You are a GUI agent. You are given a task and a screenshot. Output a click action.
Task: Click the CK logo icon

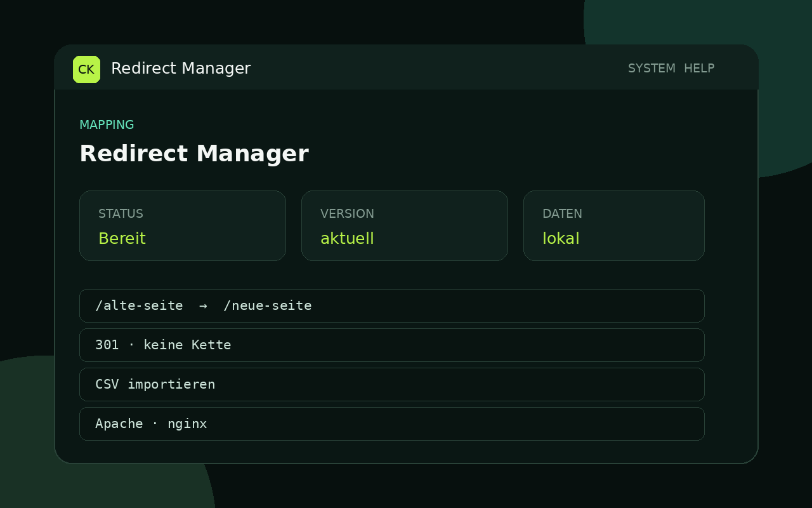point(86,69)
